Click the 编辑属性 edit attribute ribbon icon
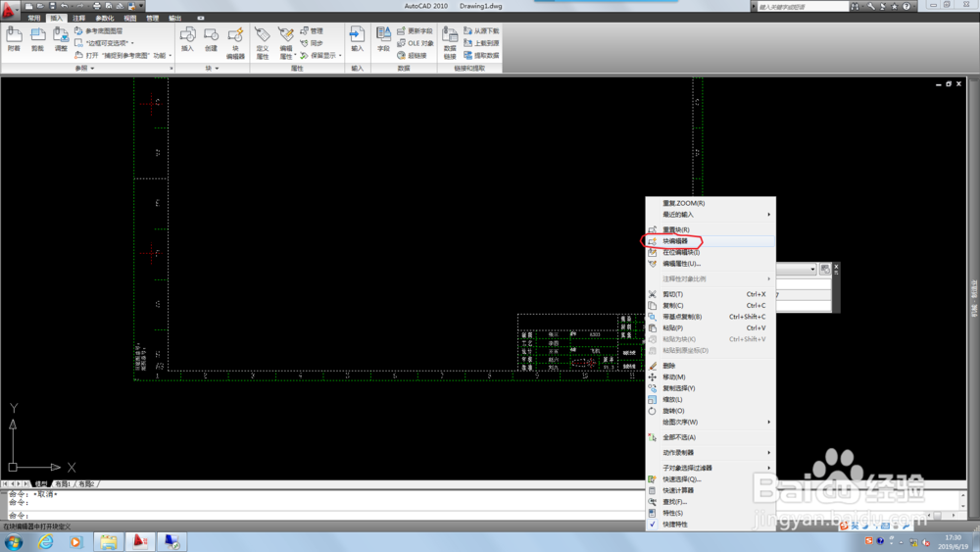The image size is (980, 552). pos(286,43)
